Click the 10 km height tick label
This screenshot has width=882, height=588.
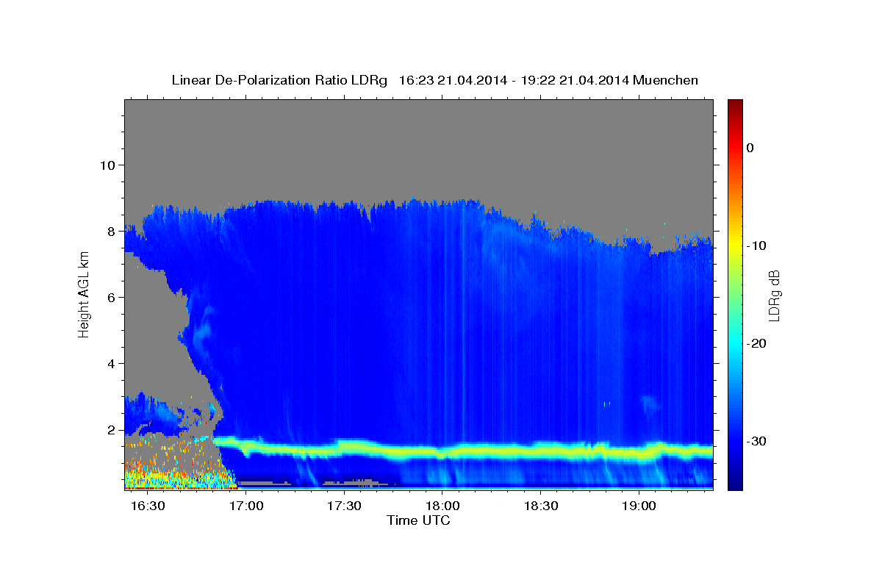pyautogui.click(x=106, y=165)
